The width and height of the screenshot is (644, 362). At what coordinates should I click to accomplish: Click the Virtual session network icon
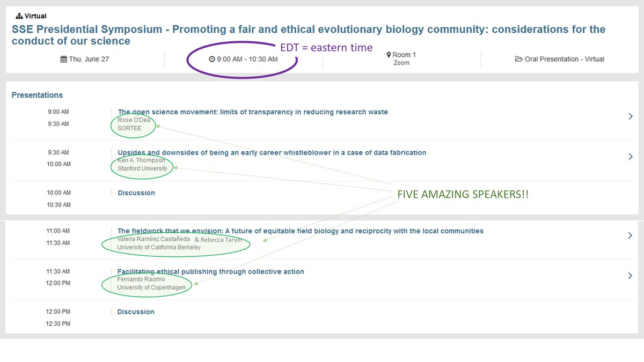point(18,16)
